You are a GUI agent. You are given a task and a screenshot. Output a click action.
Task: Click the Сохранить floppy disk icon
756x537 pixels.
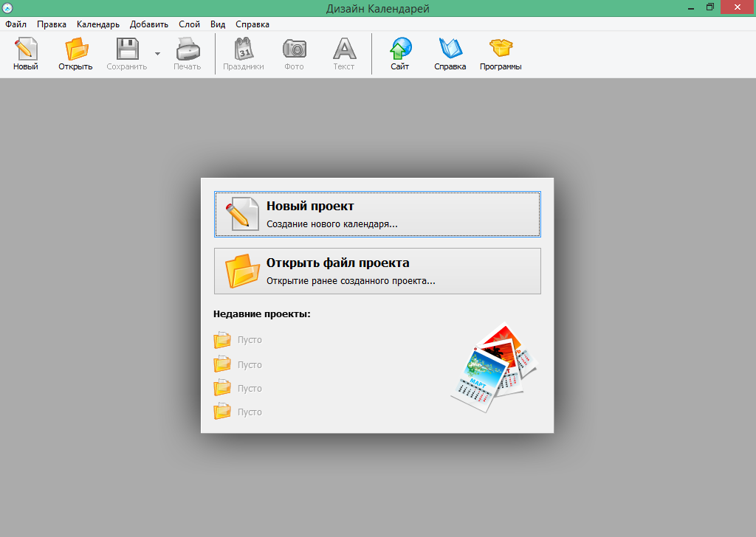click(x=127, y=49)
